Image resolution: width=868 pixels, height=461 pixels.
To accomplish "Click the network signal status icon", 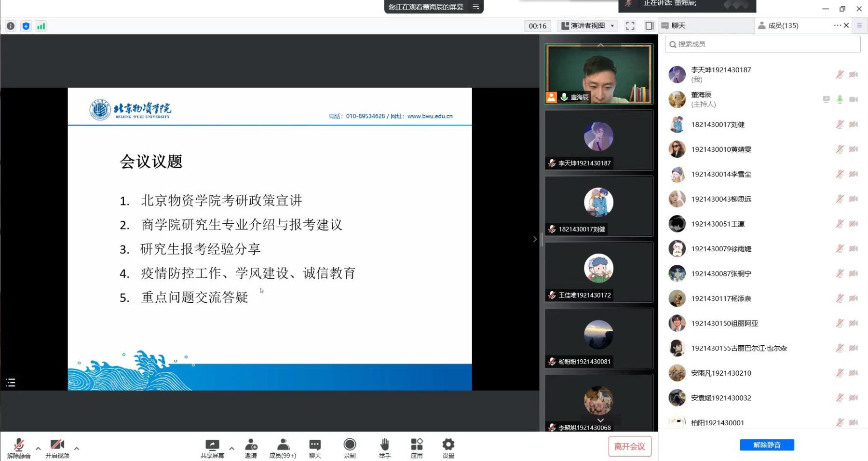I will coord(41,26).
